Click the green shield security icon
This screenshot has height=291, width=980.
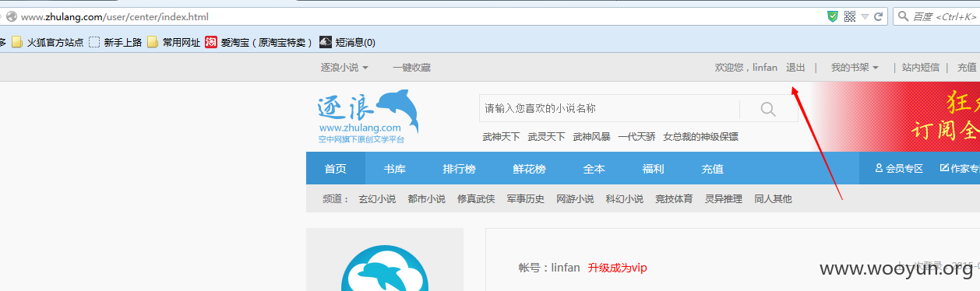tap(833, 16)
